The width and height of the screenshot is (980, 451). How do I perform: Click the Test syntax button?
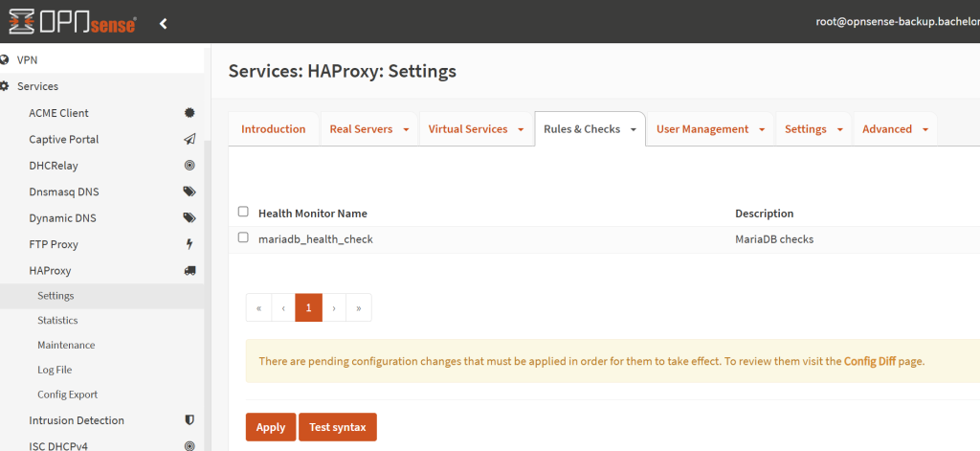338,427
